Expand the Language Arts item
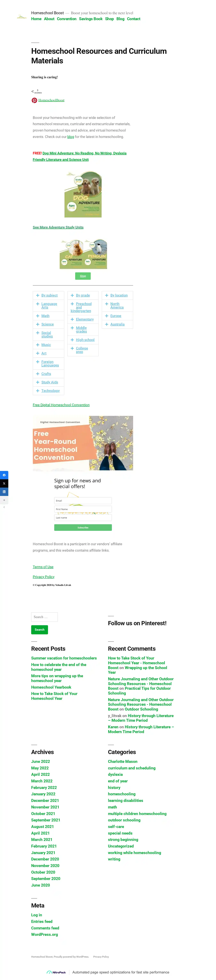Screen dimensions: 216x980 coord(48,305)
